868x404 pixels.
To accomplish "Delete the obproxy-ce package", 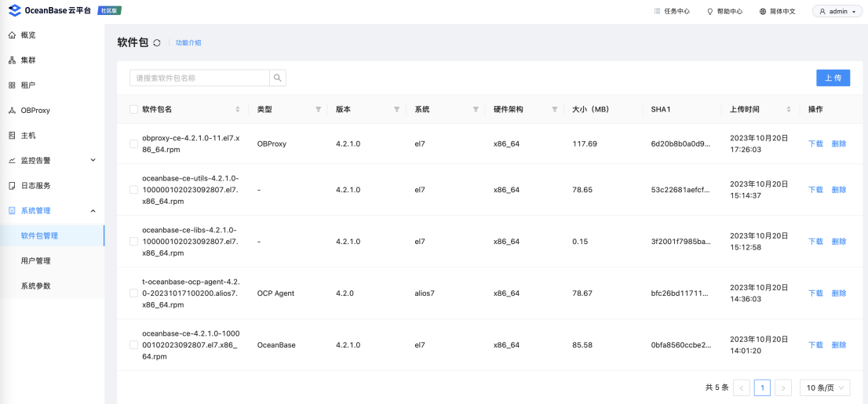I will [839, 144].
